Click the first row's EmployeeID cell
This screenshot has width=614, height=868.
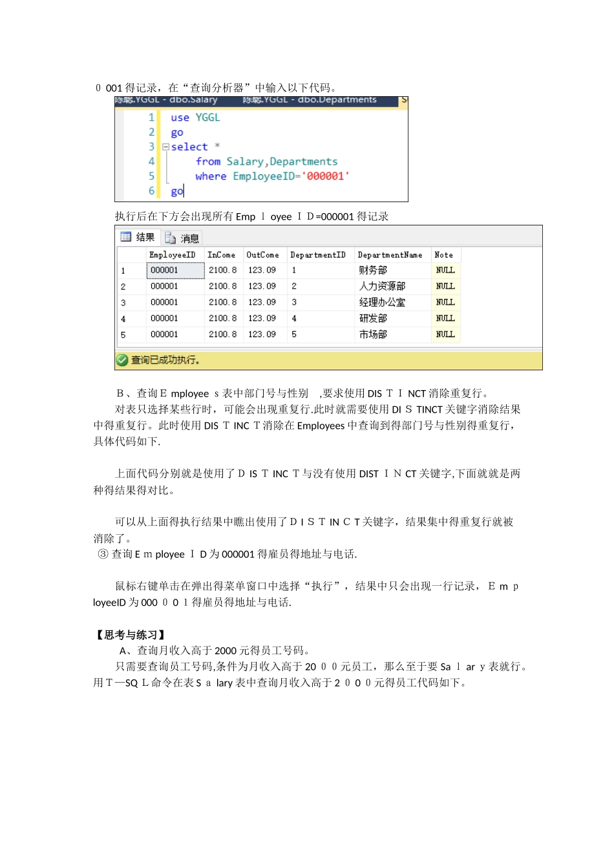click(x=175, y=271)
